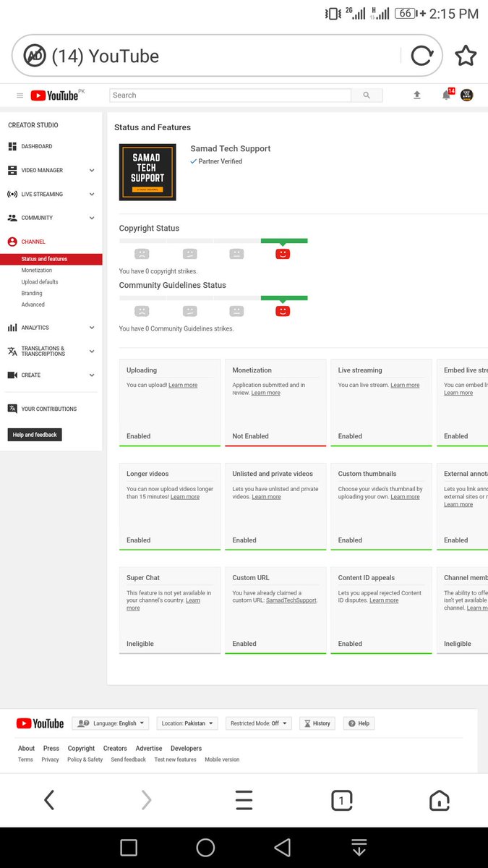488x868 pixels.
Task: Reload the page in browser bar
Action: point(421,56)
